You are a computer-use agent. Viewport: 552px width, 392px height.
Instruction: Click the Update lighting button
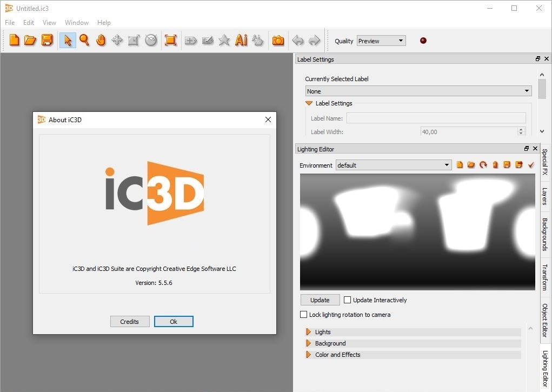point(320,300)
